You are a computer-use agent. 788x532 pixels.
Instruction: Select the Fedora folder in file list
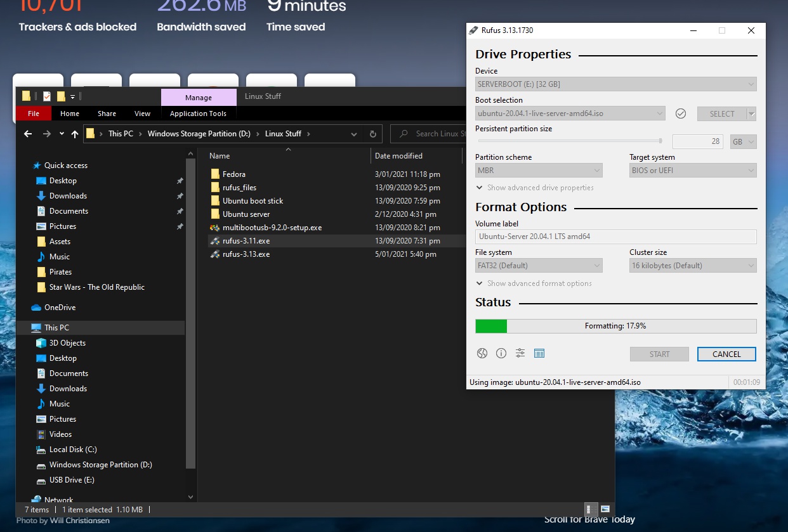[x=234, y=174]
